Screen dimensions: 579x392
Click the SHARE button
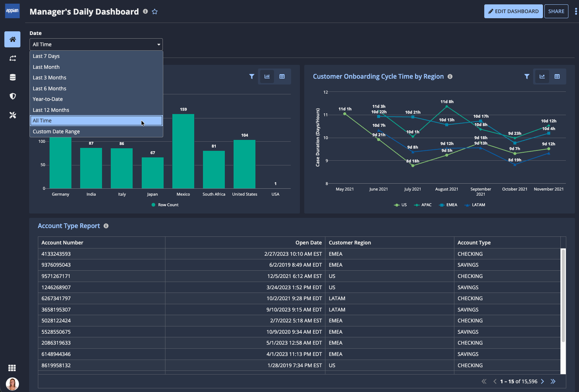pos(556,11)
